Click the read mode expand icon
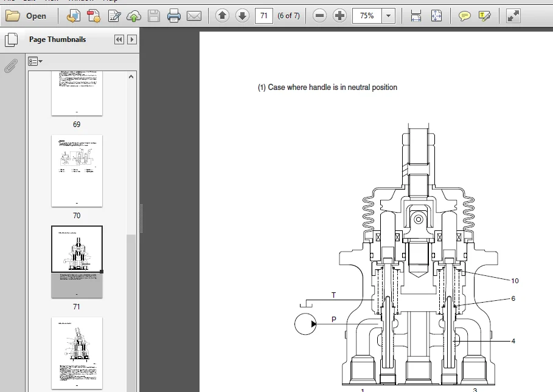Screen dimensions: 553x392 click(513, 16)
